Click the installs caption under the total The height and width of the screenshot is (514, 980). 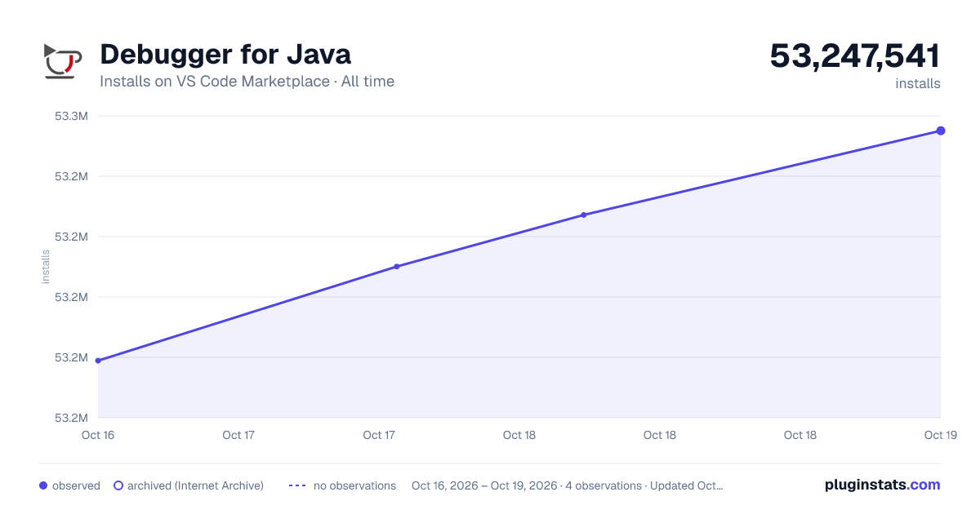pos(918,83)
